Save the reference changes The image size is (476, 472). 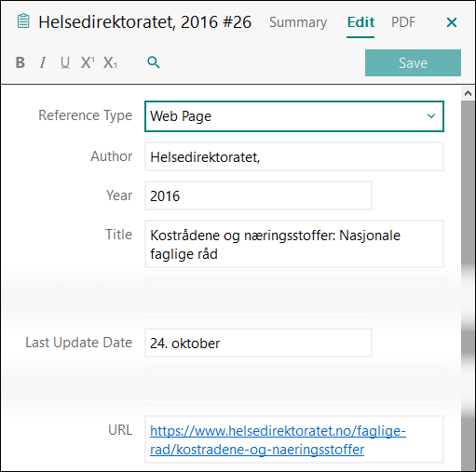(x=413, y=62)
